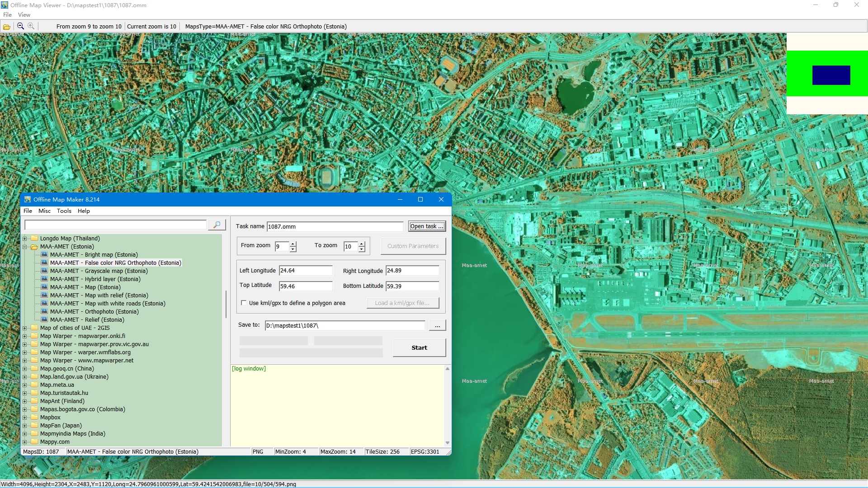Click the Start button
This screenshot has width=868, height=488.
coord(419,347)
